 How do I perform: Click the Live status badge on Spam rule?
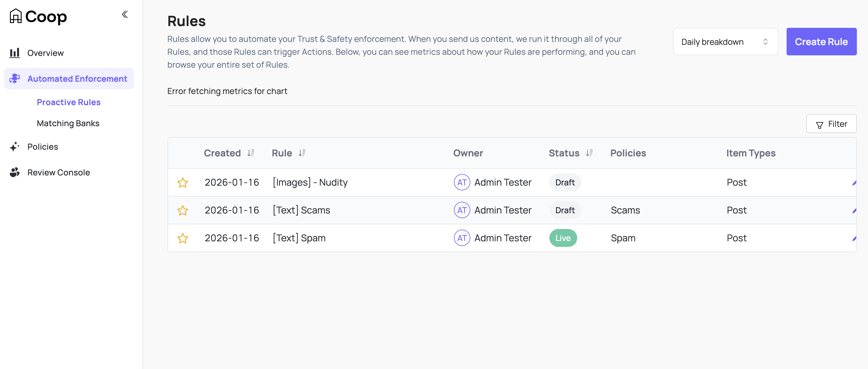563,238
